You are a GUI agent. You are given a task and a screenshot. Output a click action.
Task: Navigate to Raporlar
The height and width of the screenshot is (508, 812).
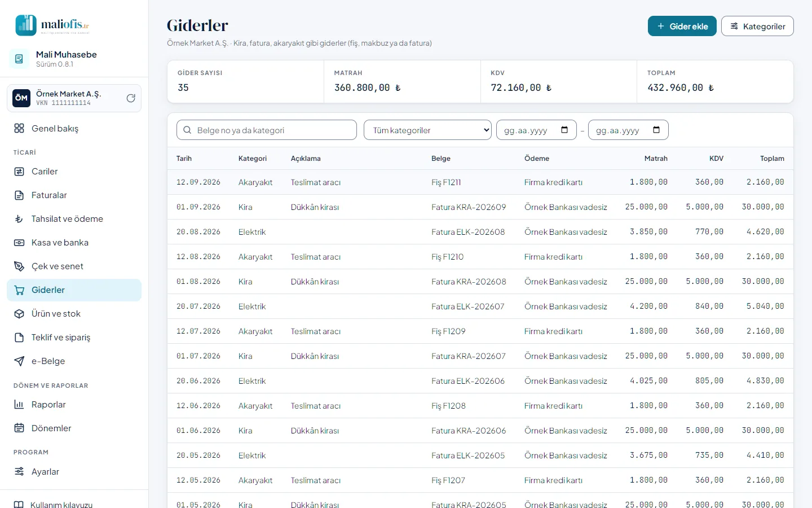(74, 405)
